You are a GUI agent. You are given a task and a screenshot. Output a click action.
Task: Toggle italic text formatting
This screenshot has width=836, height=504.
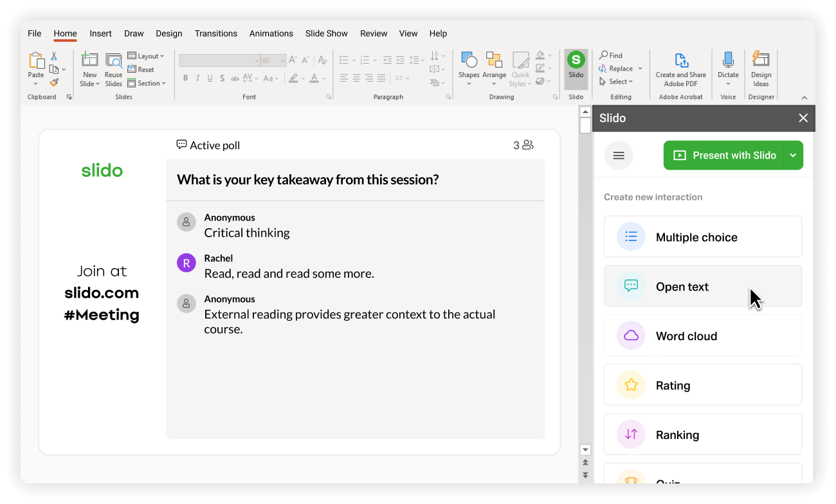(197, 77)
